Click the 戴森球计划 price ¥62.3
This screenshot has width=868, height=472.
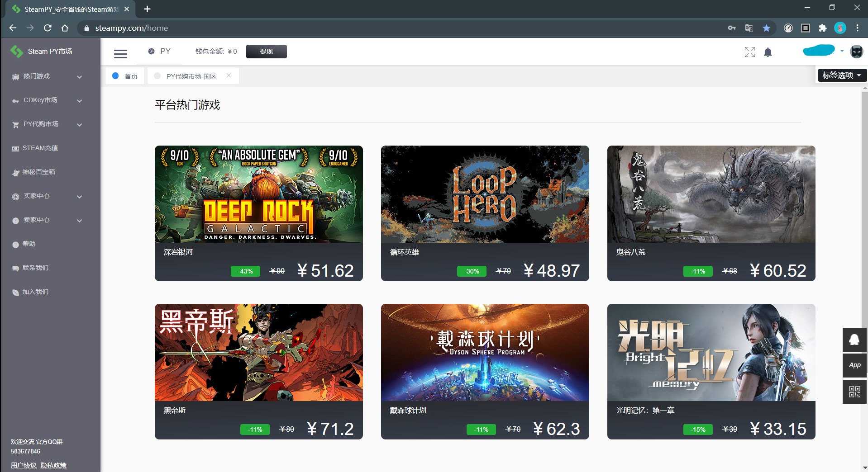click(x=556, y=429)
